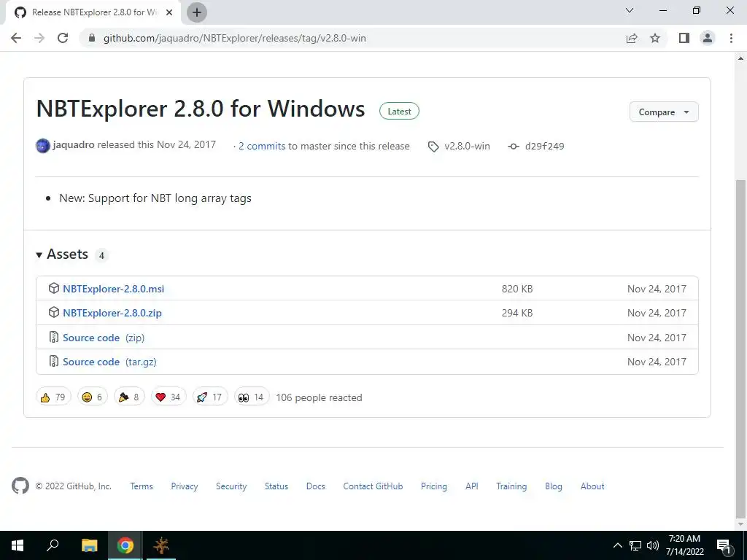Click the page vertical scrollbar thumb
This screenshot has width=747, height=560.
click(x=741, y=348)
